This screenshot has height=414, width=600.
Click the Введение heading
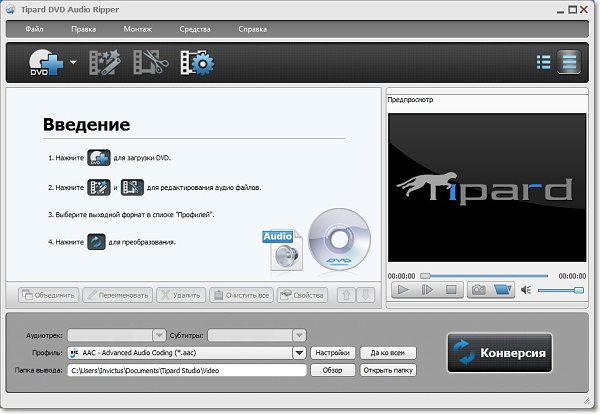click(86, 124)
